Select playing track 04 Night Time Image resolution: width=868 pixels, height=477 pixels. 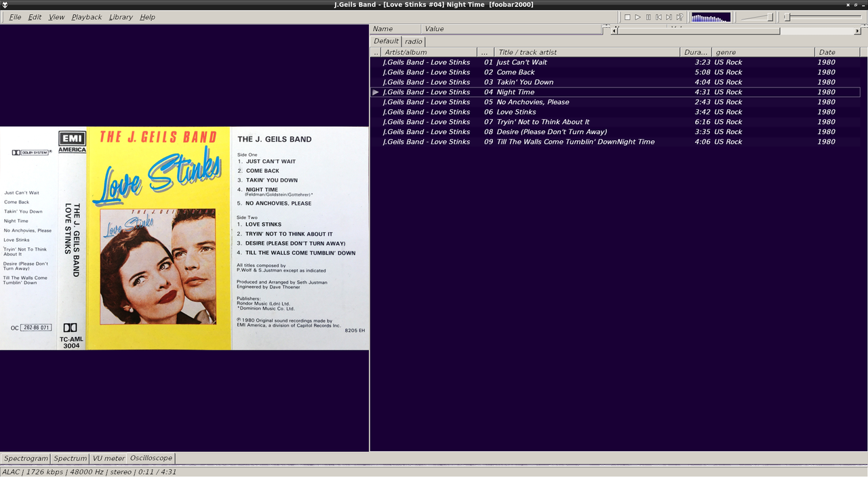pos(615,92)
